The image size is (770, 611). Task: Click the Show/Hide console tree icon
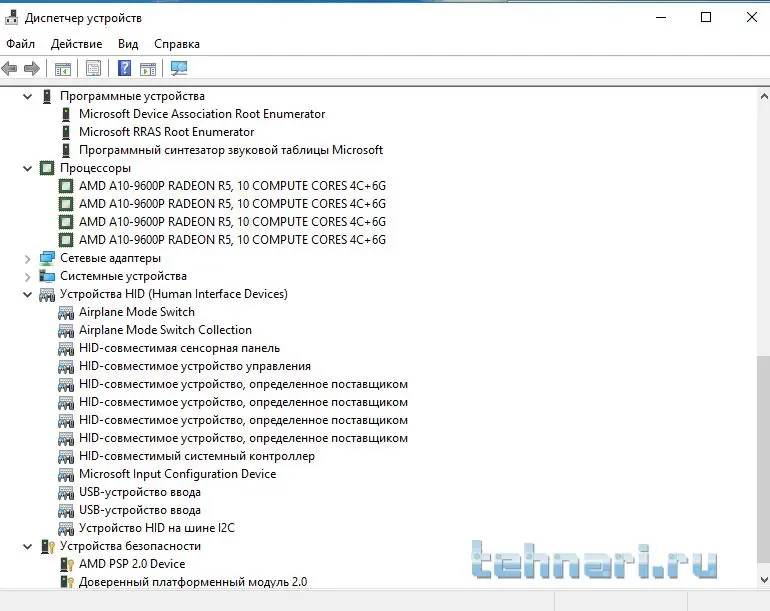click(x=62, y=68)
